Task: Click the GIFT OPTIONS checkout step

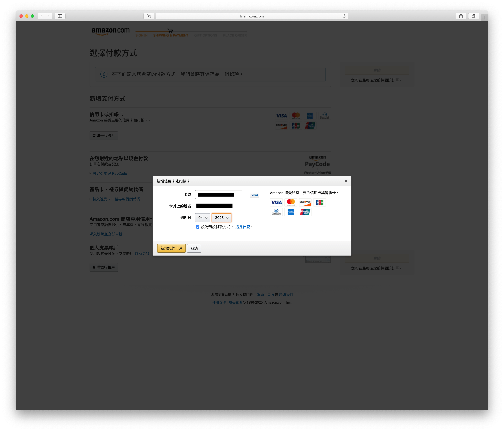Action: (206, 36)
